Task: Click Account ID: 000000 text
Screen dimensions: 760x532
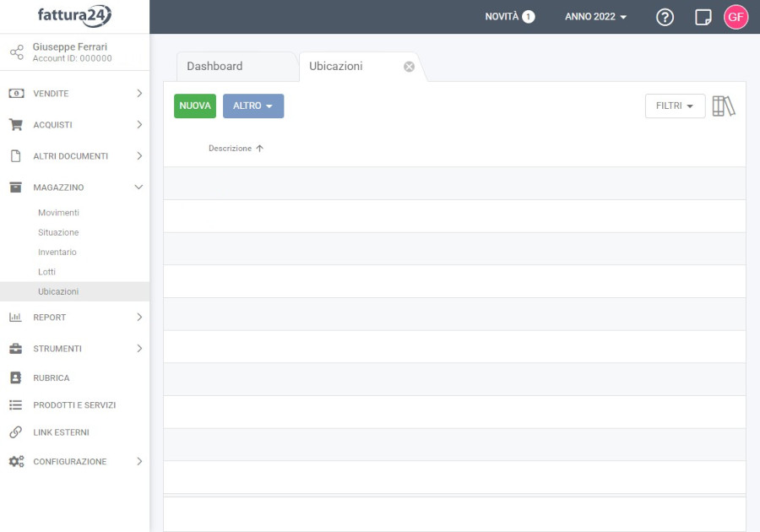Action: point(73,58)
